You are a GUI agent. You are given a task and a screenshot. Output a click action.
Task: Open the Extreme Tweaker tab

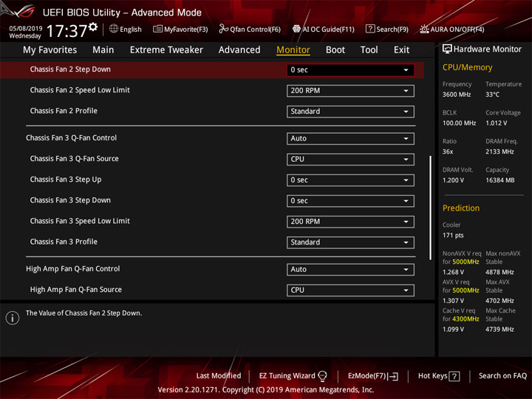(166, 50)
